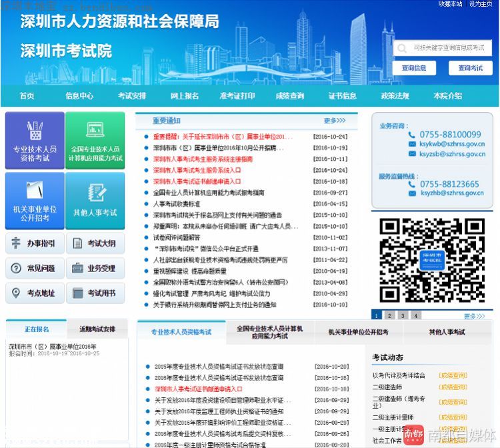Open 网上报名 in the navigation bar
Screen dimensions: 500x448
[185, 95]
